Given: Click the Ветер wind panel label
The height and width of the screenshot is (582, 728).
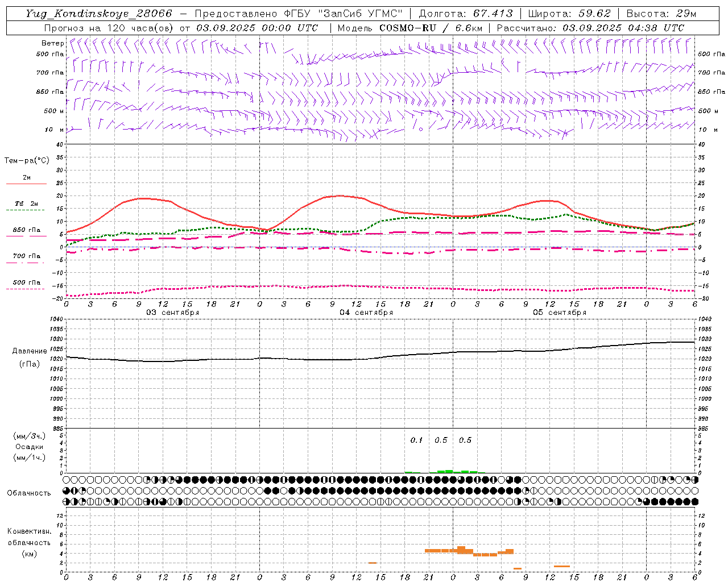Looking at the screenshot, I should coord(52,43).
